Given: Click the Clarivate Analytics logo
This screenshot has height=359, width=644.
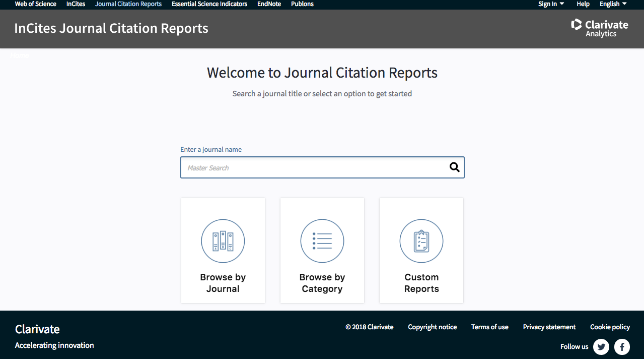Looking at the screenshot, I should click(600, 28).
